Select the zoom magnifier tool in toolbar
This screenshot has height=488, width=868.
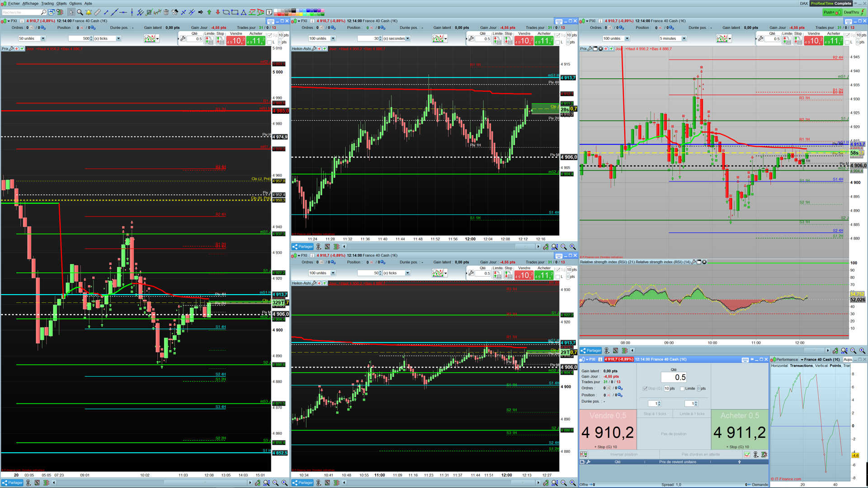(80, 12)
